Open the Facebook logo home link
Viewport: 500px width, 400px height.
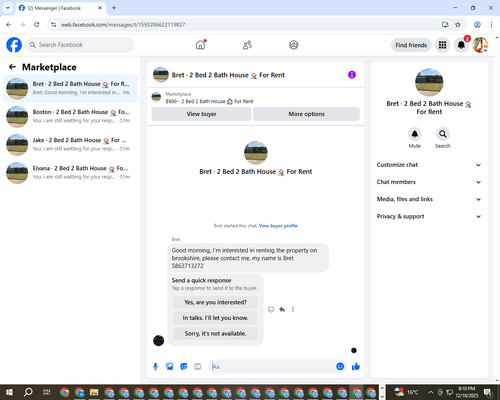(x=14, y=45)
